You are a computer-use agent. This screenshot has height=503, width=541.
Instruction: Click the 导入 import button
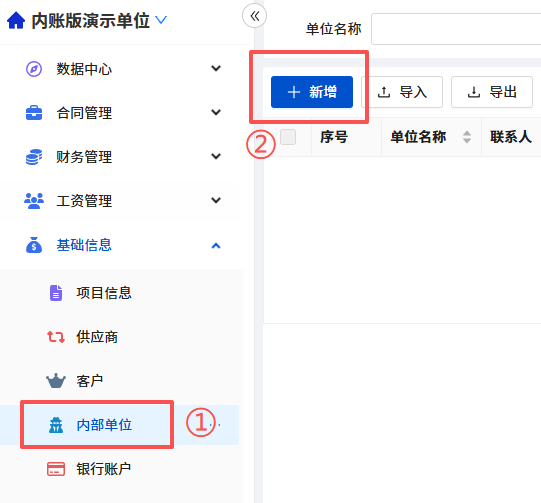pyautogui.click(x=402, y=92)
